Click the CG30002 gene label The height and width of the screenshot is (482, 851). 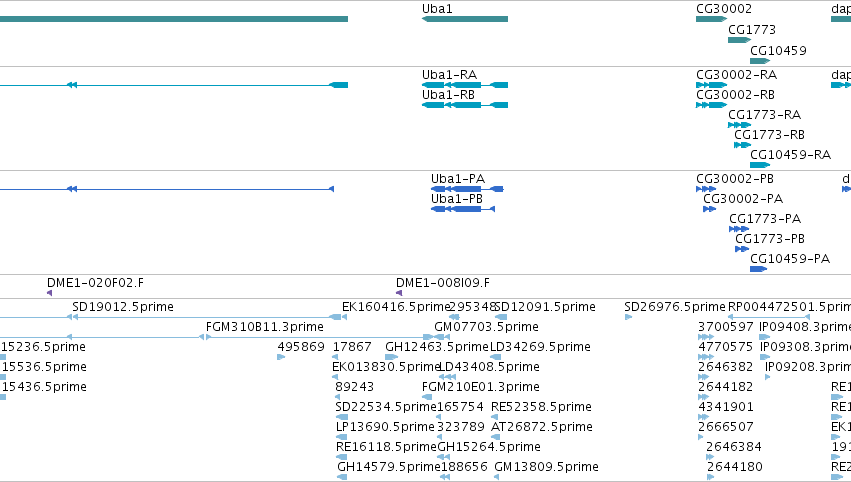click(x=724, y=9)
